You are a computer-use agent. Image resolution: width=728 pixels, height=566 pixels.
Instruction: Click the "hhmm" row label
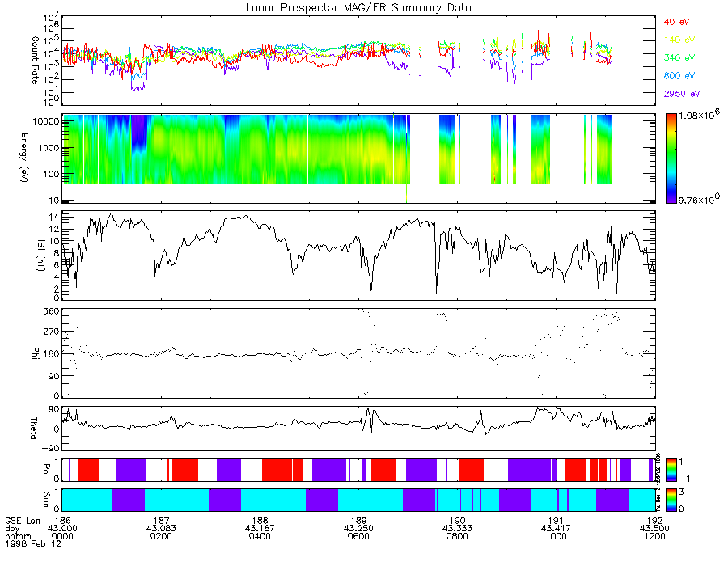pos(18,536)
